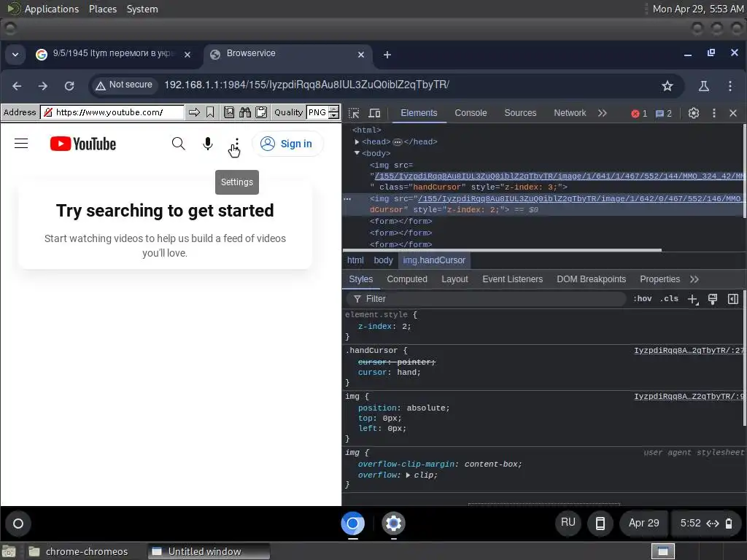Open ChromeOS launcher circle button

click(18, 524)
